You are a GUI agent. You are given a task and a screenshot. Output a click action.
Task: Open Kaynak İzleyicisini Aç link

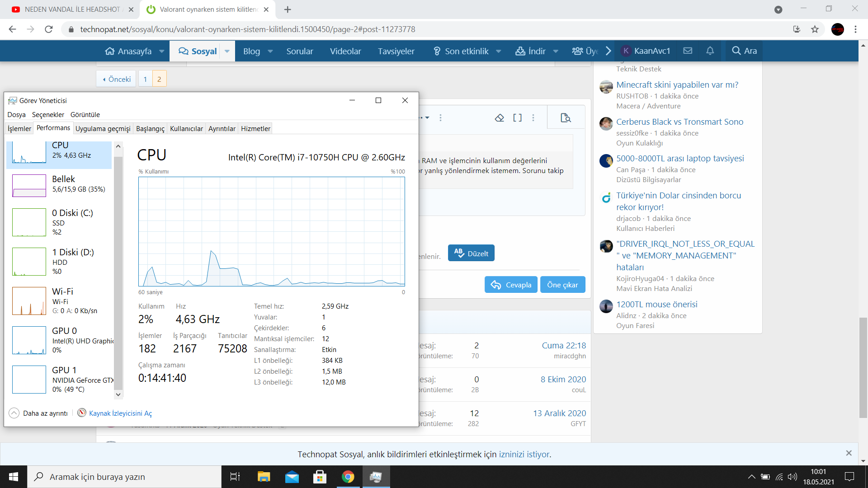[x=120, y=413]
